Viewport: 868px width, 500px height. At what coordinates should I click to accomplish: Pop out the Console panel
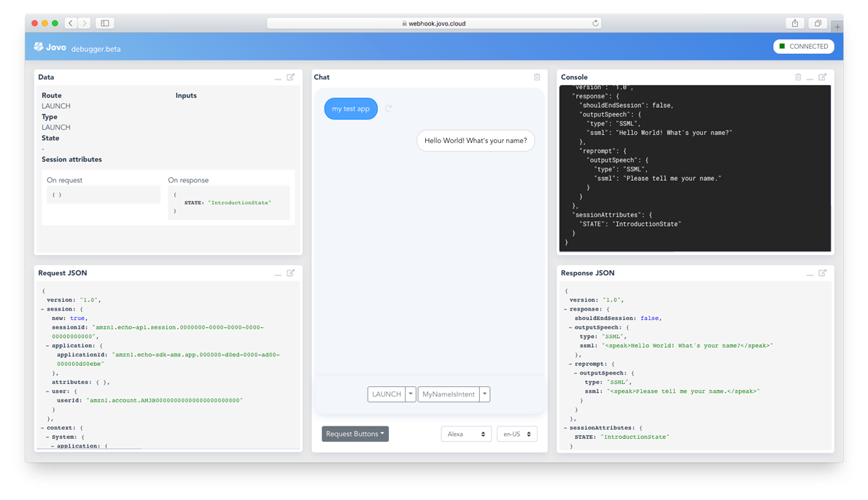pos(823,77)
